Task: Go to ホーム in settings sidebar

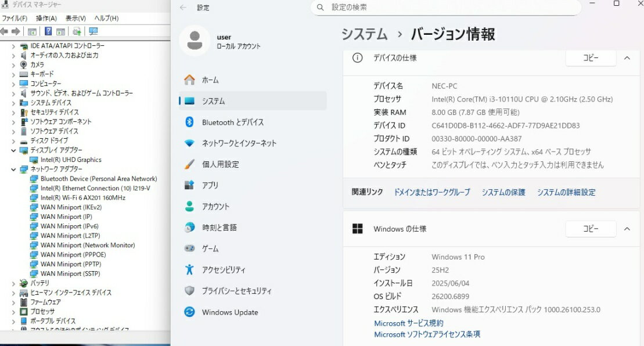Action: 210,80
